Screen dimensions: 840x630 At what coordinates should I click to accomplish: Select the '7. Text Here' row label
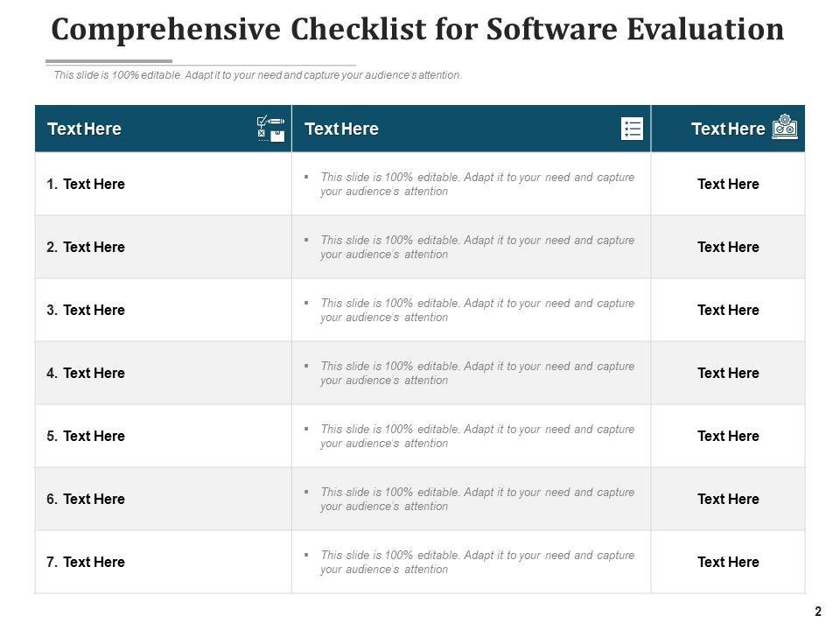click(86, 563)
